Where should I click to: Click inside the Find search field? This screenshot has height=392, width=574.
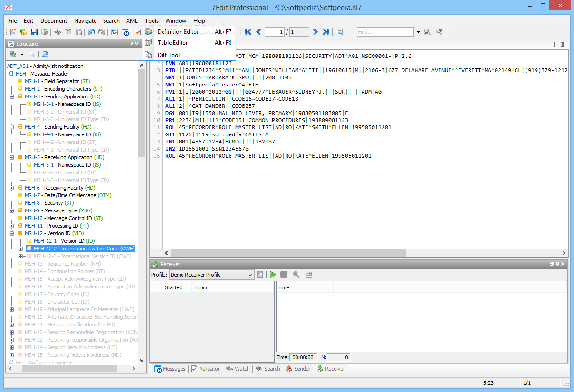tap(385, 32)
